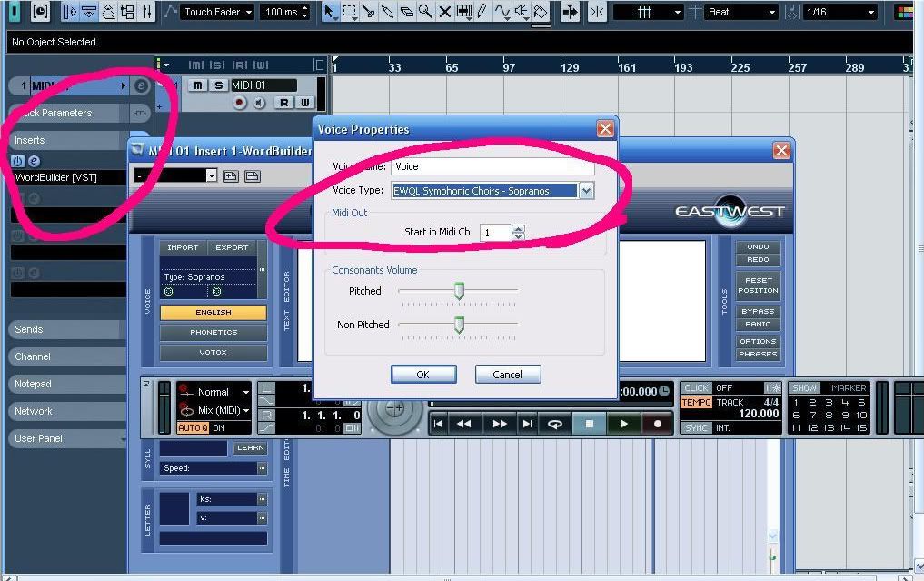Image resolution: width=924 pixels, height=581 pixels.
Task: Open the snap mode grid dropdown
Action: pyautogui.click(x=649, y=12)
